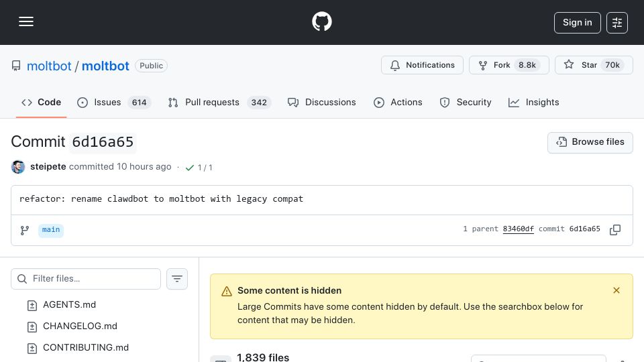Click the 8.8k fork count

[x=527, y=65]
